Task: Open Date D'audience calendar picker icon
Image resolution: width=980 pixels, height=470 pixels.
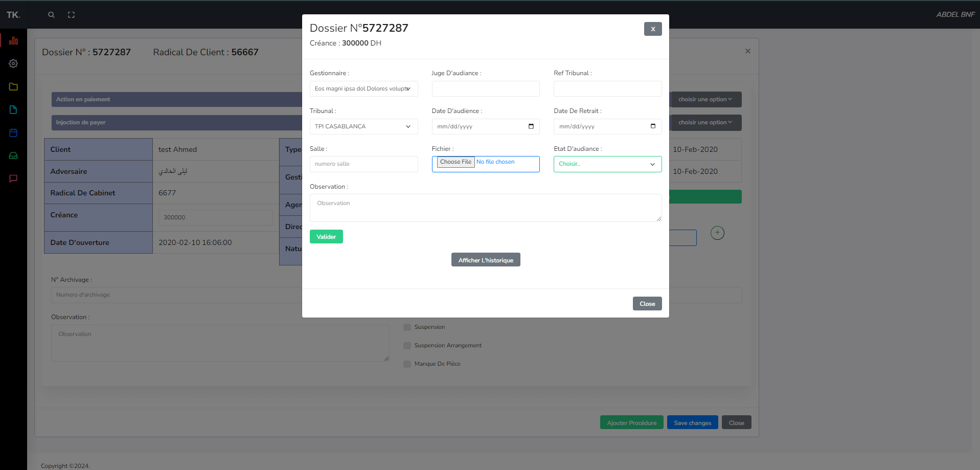Action: (531, 126)
